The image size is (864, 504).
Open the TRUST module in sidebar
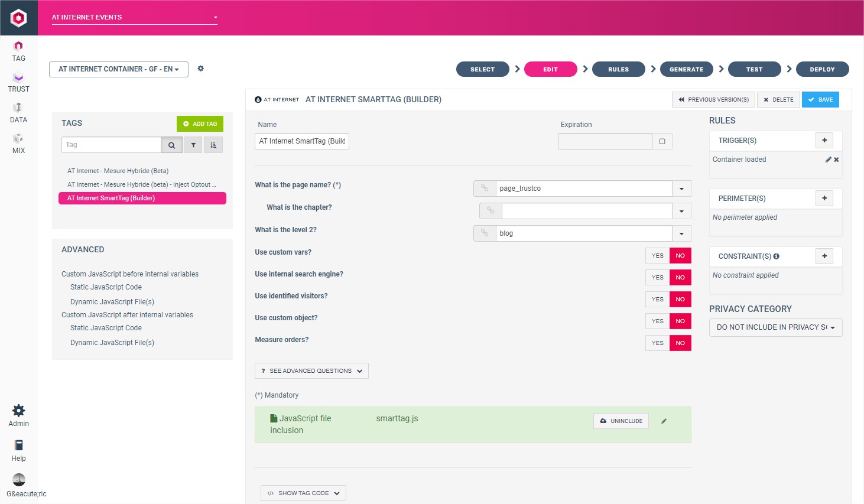[18, 82]
